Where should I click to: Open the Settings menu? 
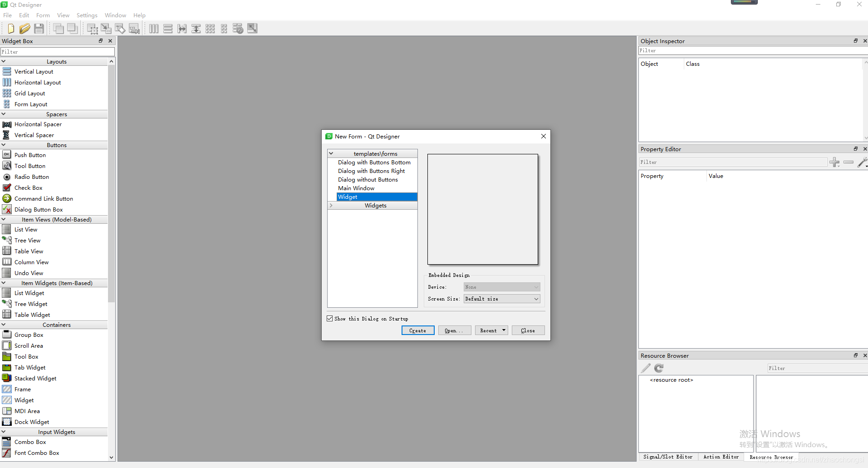[x=87, y=15]
